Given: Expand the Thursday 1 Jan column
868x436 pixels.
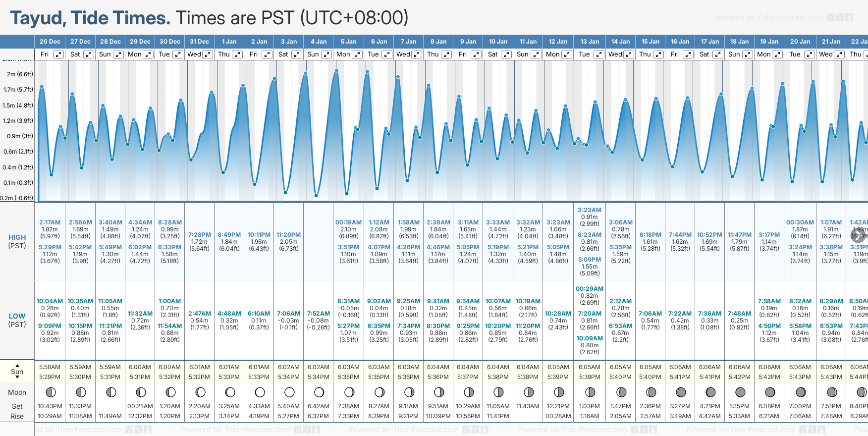Looking at the screenshot, I should pyautogui.click(x=237, y=54).
